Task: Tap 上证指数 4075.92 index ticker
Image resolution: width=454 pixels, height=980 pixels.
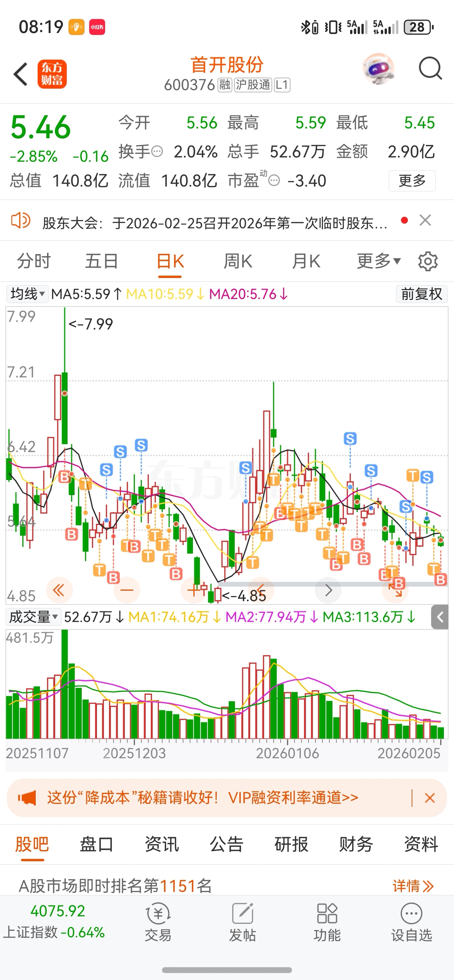Action: pos(54,922)
